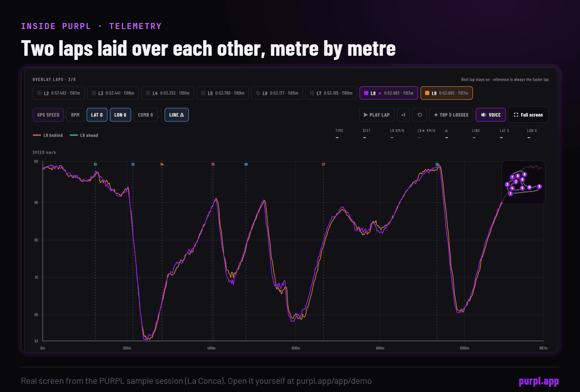580x392 pixels.
Task: Click the S3 sector marker
Action: (133, 164)
